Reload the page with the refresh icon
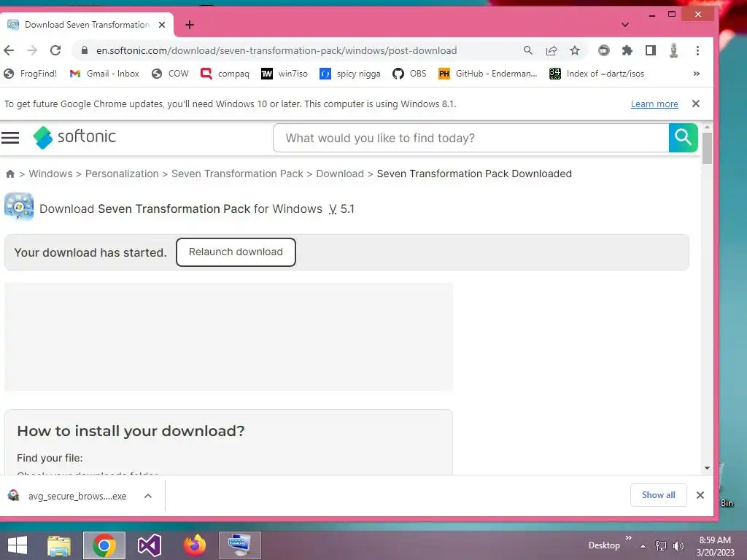Image resolution: width=747 pixels, height=560 pixels. click(55, 50)
